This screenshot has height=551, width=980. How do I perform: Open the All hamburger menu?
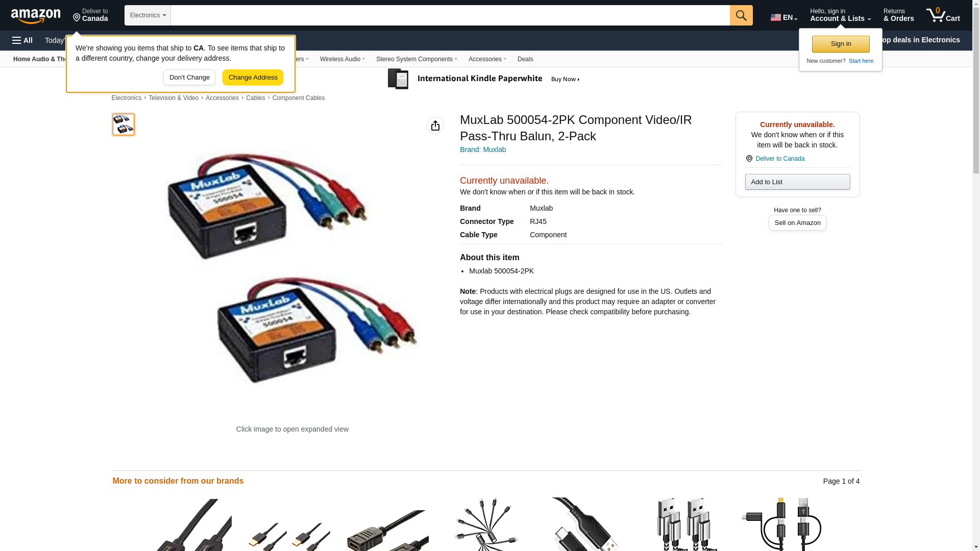tap(22, 40)
